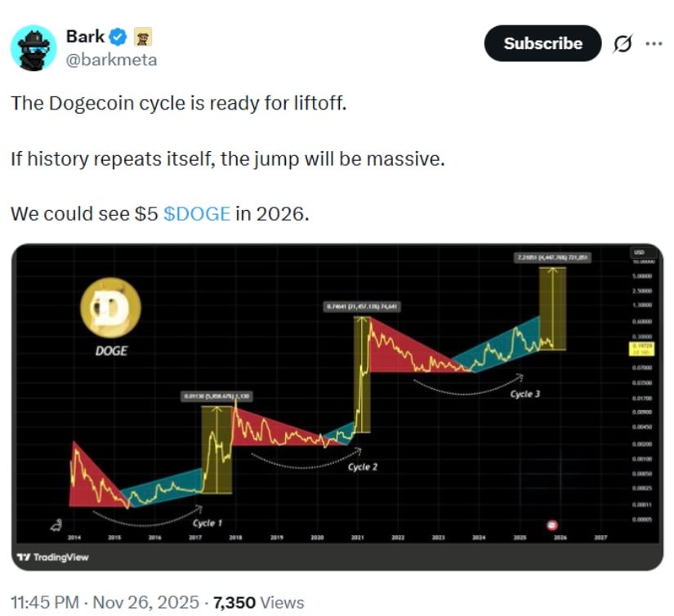Click the yellow 0.19729 price tag
The height and width of the screenshot is (616, 674).
(x=643, y=350)
